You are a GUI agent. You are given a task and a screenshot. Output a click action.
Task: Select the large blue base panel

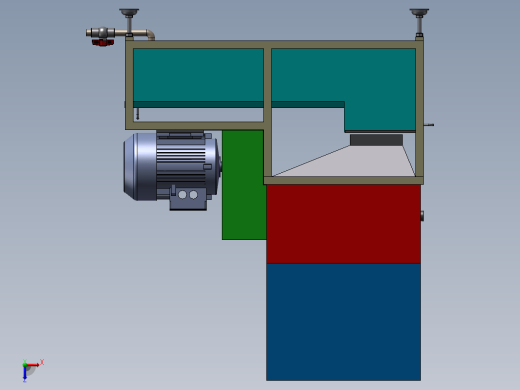tap(343, 322)
